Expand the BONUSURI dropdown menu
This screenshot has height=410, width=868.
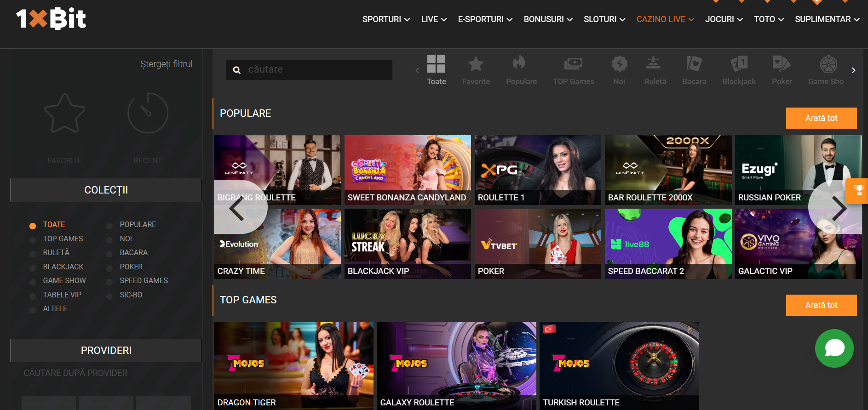tap(547, 19)
